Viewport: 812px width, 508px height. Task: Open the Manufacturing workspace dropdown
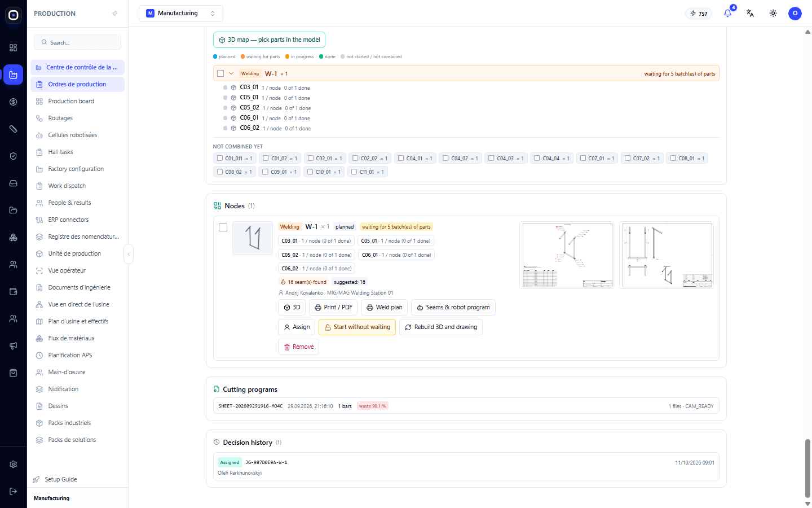click(181, 14)
